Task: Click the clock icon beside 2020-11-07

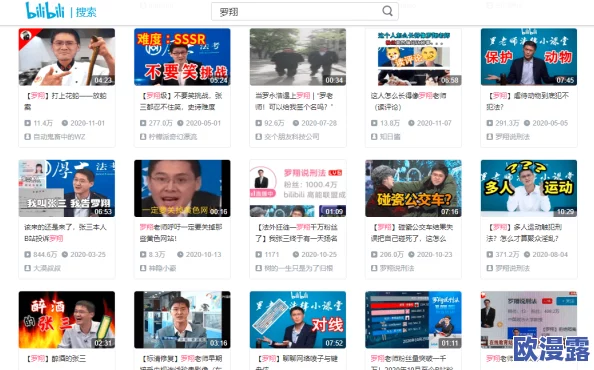Action: 411,123
